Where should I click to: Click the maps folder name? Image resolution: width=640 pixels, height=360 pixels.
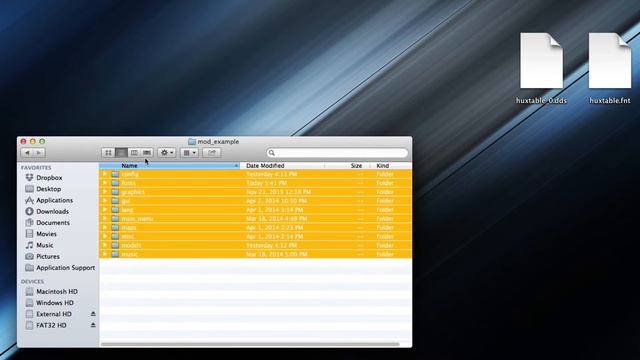pos(129,228)
